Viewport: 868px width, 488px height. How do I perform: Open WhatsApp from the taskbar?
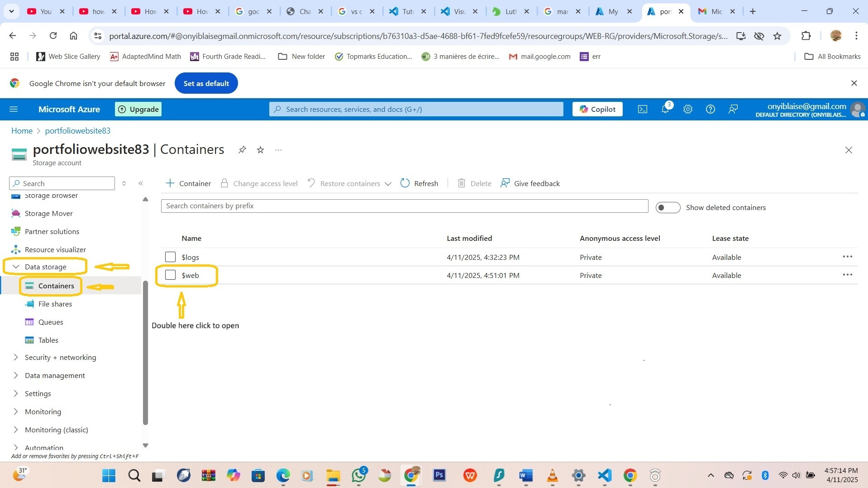tap(359, 475)
